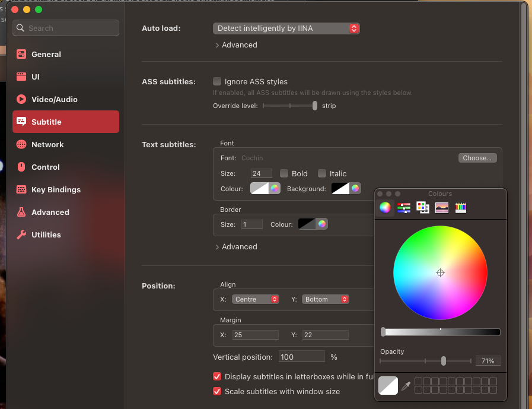The width and height of the screenshot is (532, 409).
Task: Toggle the Bold font checkbox
Action: click(x=284, y=173)
